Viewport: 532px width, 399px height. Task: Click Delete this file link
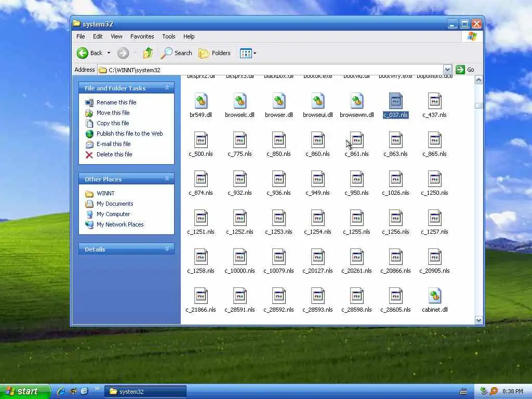114,154
